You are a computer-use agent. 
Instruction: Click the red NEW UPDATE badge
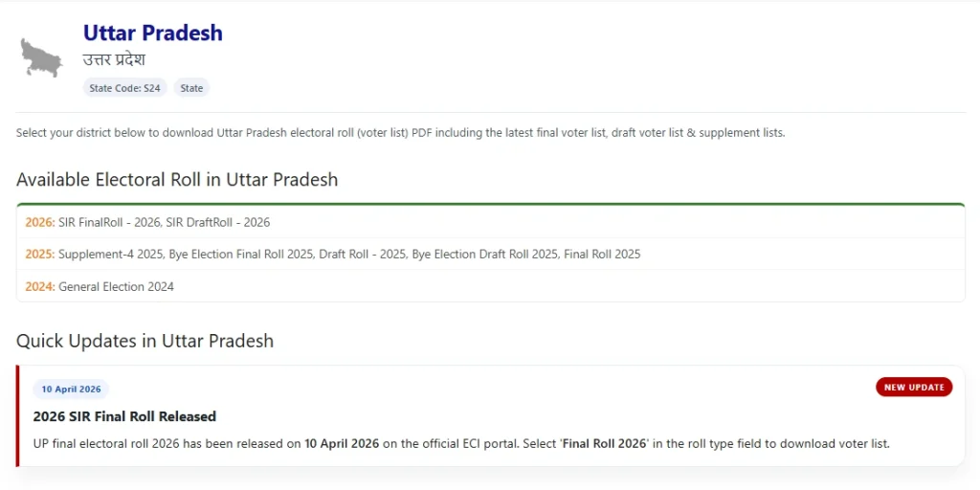pos(914,387)
